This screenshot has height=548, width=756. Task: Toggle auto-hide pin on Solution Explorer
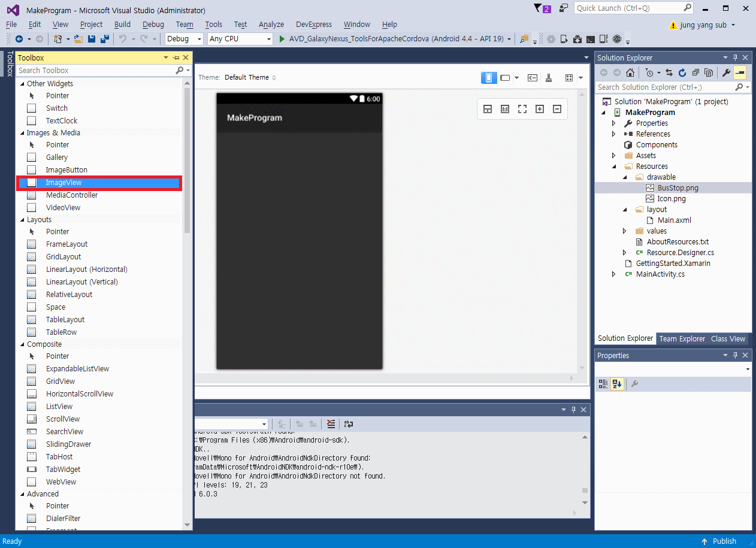(x=735, y=57)
